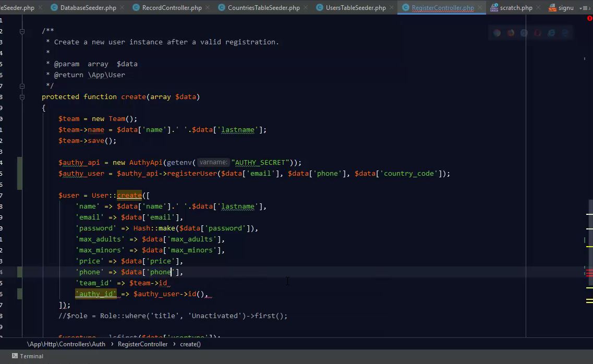This screenshot has height=364, width=593.
Task: Click the scratch.php file type icon
Action: pyautogui.click(x=494, y=8)
